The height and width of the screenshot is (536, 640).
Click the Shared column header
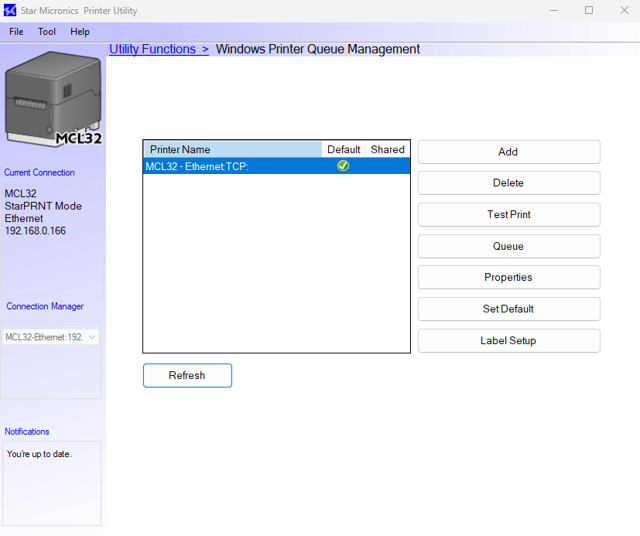point(387,149)
